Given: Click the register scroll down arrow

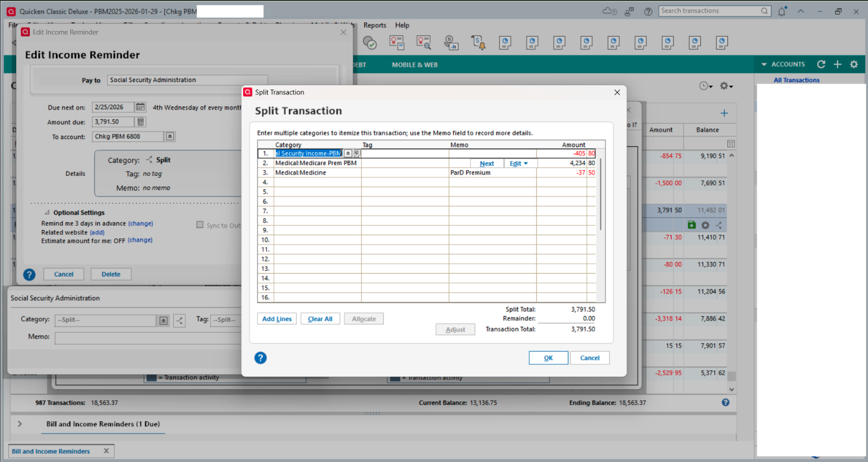Looking at the screenshot, I should [x=732, y=389].
